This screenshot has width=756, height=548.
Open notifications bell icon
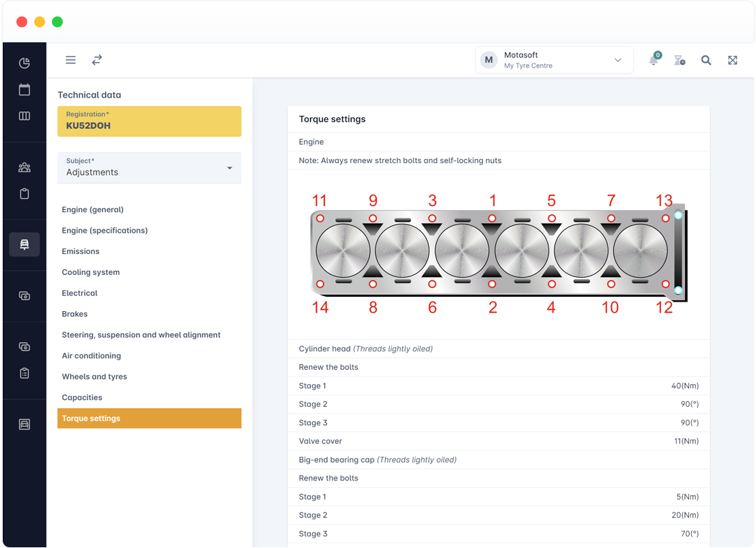pyautogui.click(x=654, y=60)
